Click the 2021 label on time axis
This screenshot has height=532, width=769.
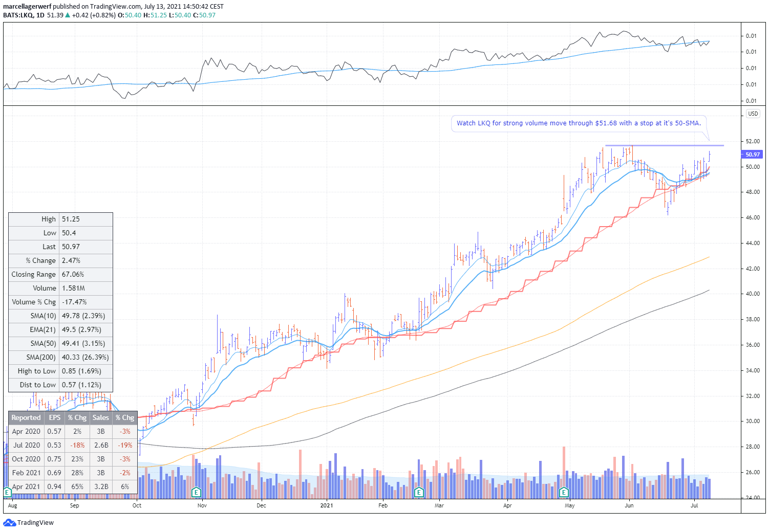[x=327, y=505]
